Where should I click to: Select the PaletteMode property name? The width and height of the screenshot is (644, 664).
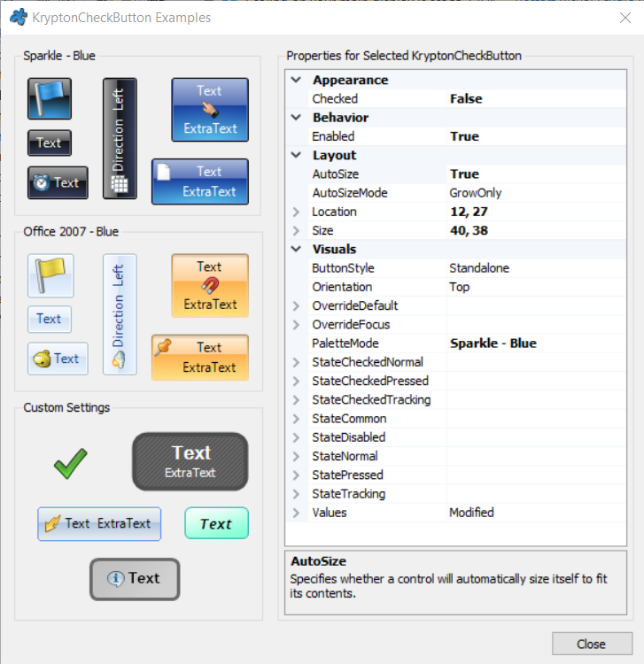click(345, 343)
